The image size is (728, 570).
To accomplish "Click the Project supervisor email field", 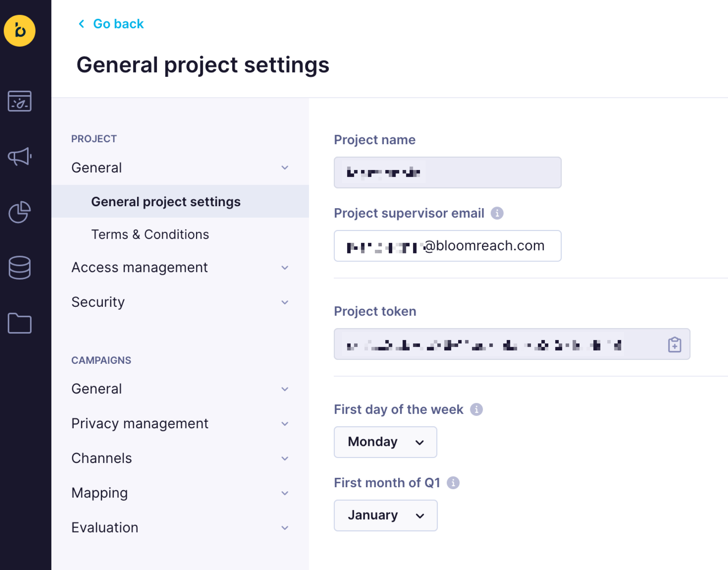I will pyautogui.click(x=447, y=246).
